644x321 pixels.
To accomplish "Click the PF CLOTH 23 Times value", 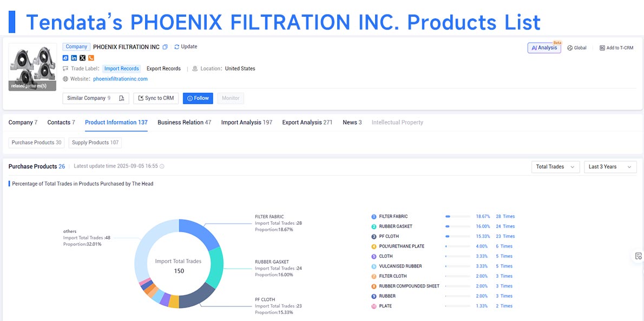I will point(505,237).
